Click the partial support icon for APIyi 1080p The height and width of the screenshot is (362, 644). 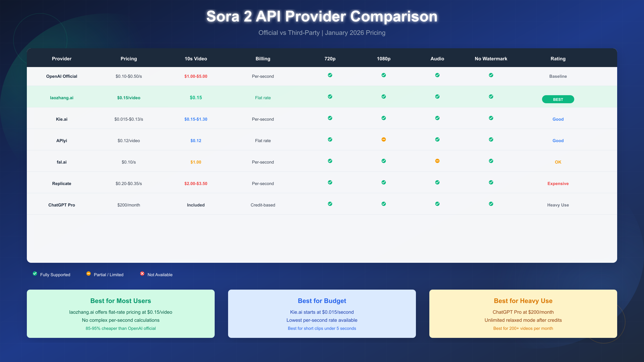pos(383,139)
